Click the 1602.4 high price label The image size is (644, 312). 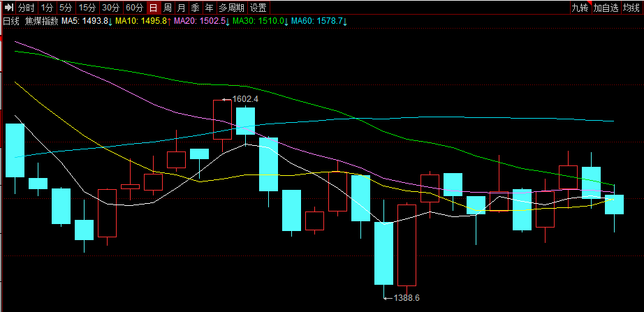(x=246, y=99)
